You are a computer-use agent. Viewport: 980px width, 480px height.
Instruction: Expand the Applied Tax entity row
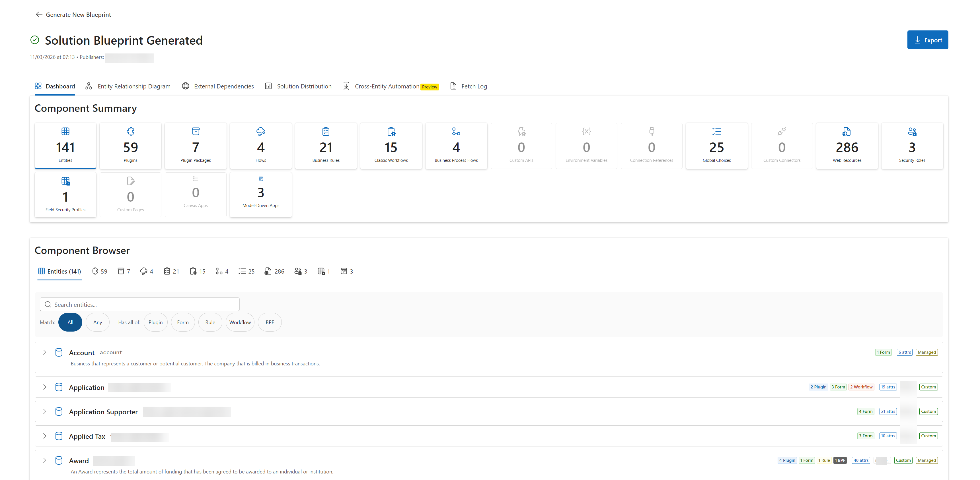click(x=44, y=436)
